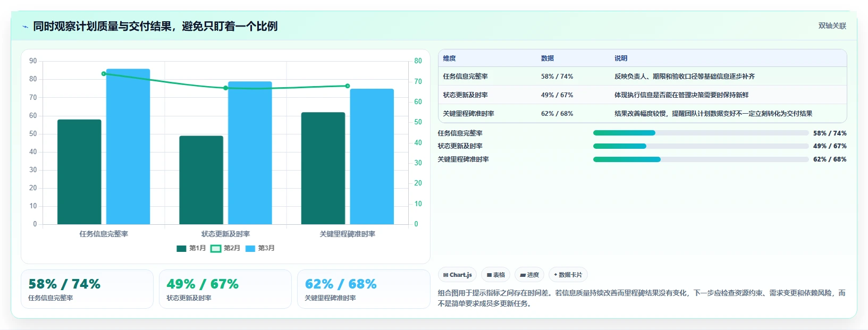The height and width of the screenshot is (330, 868).
Task: Click the footer paragraph starting with 组合图用于提示
Action: [642, 298]
